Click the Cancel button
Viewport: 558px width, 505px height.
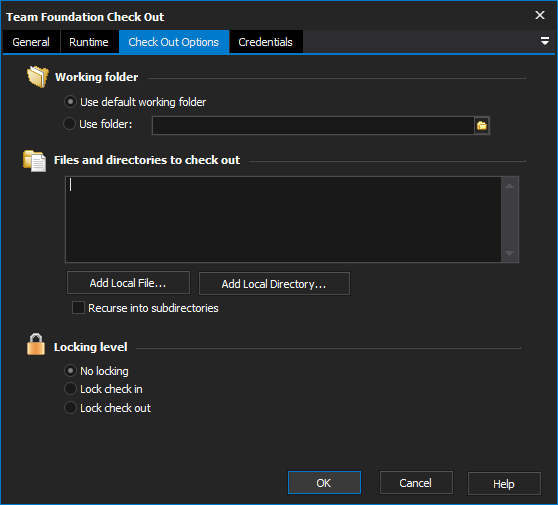tap(416, 483)
